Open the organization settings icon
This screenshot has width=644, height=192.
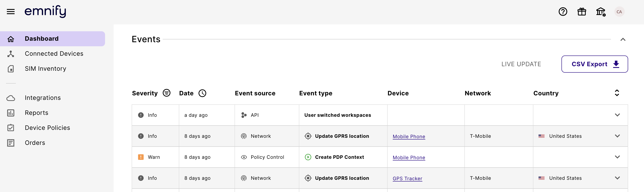pyautogui.click(x=600, y=12)
